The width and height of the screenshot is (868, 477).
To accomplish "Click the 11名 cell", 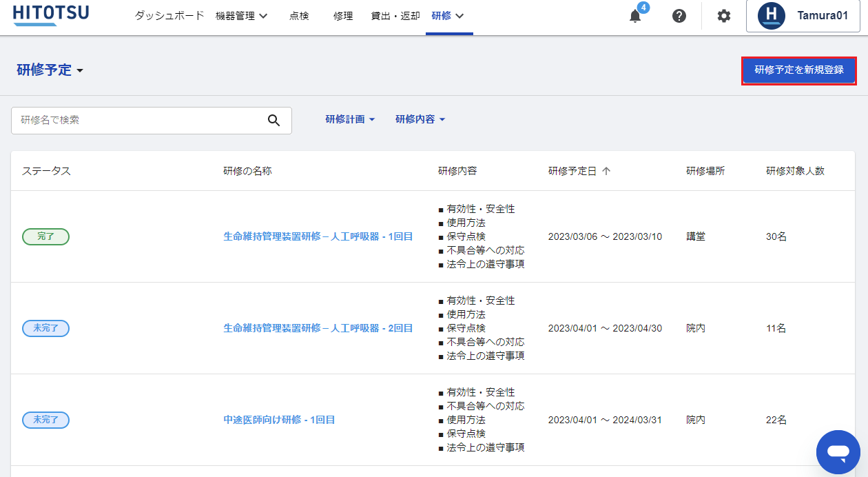I will 776,328.
